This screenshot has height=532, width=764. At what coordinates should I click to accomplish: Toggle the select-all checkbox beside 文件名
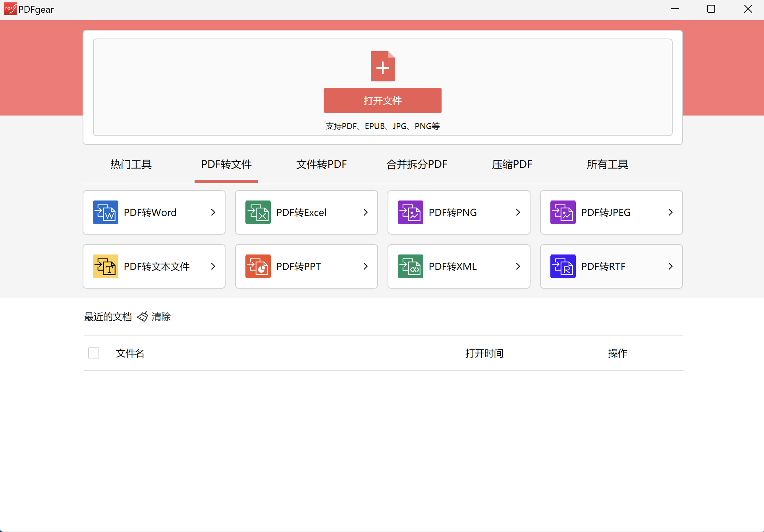coord(94,353)
